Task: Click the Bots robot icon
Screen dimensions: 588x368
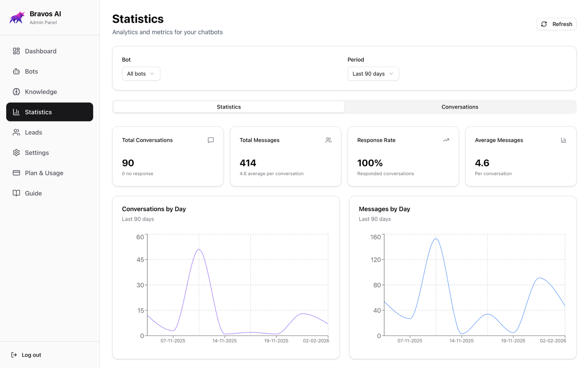Action: pos(16,71)
